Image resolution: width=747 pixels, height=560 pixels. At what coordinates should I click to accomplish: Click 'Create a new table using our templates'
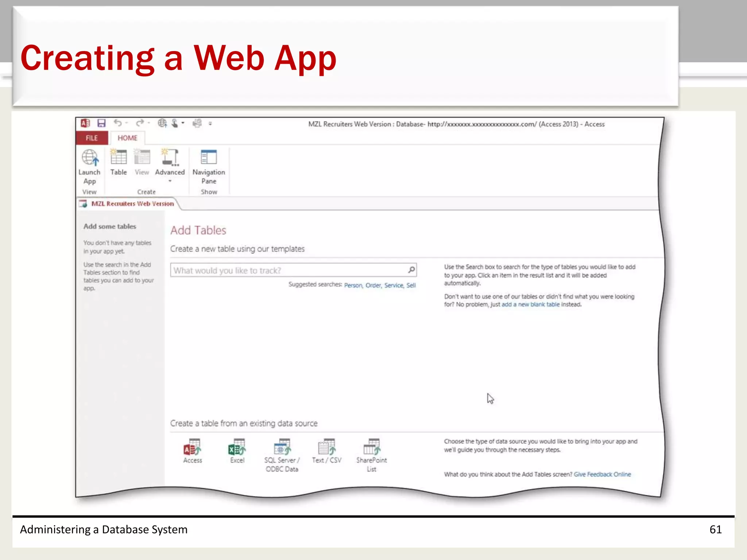237,249
